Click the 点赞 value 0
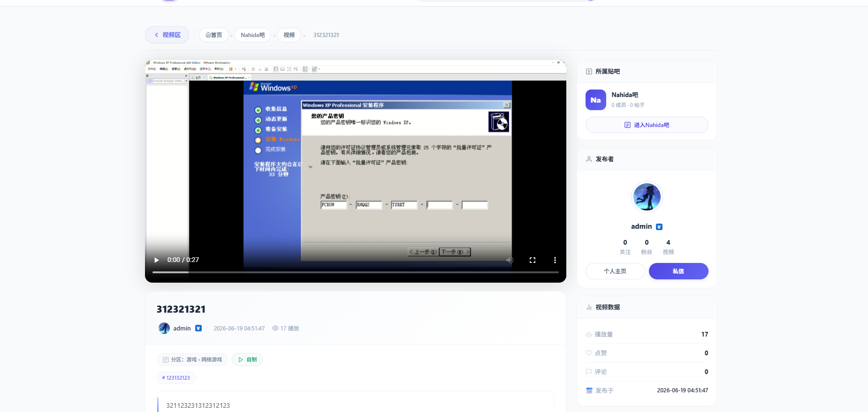The width and height of the screenshot is (868, 412). pyautogui.click(x=707, y=353)
